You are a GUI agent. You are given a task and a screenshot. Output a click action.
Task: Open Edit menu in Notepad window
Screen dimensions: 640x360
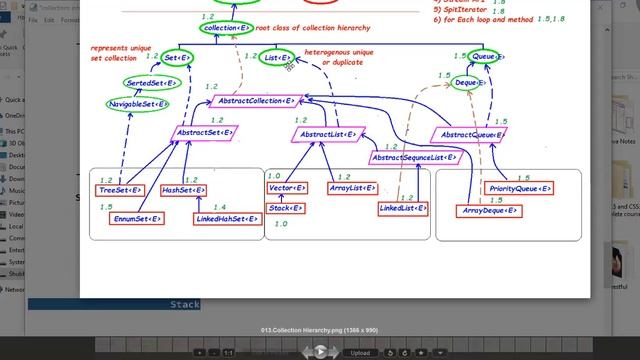coord(49,20)
